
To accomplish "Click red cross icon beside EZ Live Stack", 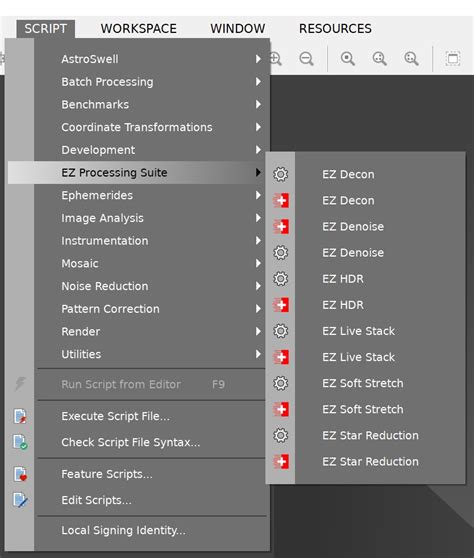I will (281, 357).
